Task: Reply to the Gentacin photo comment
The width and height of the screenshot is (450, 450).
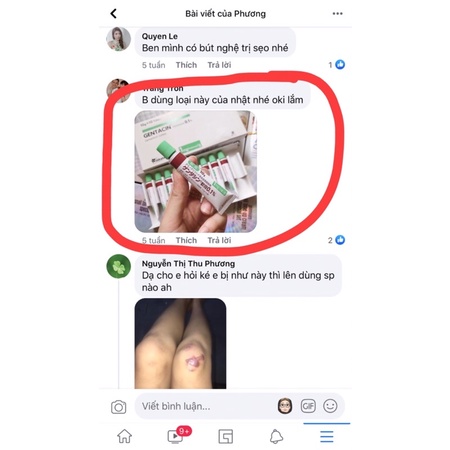Action: 219,240
